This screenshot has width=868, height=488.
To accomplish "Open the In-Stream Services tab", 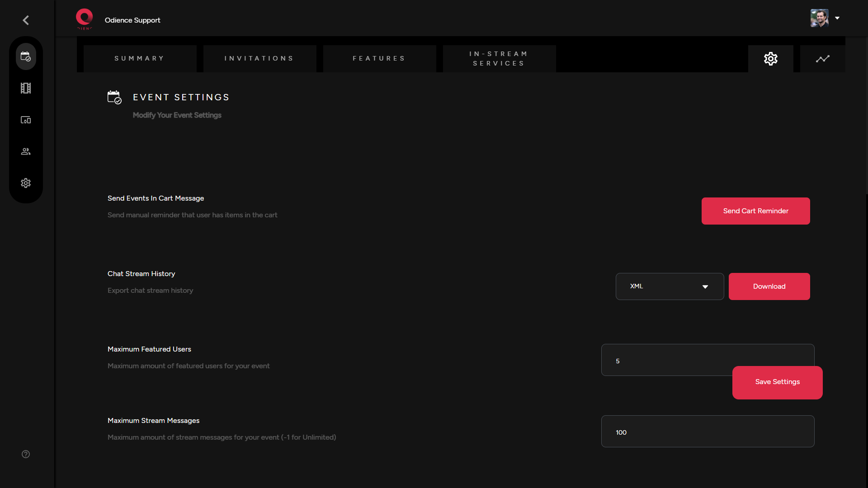I will [x=499, y=59].
